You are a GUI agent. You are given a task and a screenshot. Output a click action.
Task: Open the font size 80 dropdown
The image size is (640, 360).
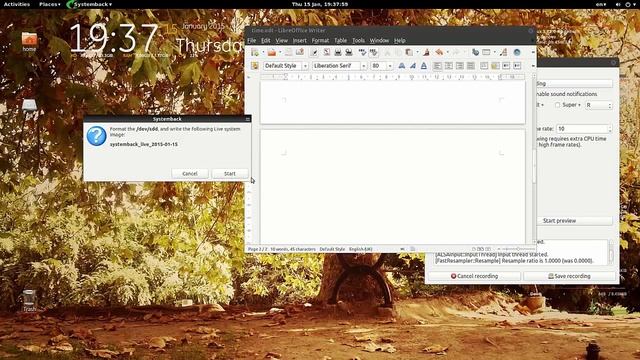[390, 66]
